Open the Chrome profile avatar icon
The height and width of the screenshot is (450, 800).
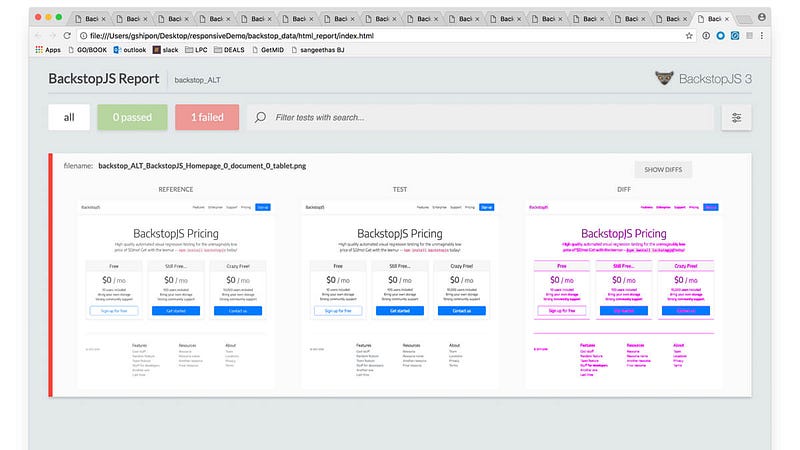coord(762,17)
